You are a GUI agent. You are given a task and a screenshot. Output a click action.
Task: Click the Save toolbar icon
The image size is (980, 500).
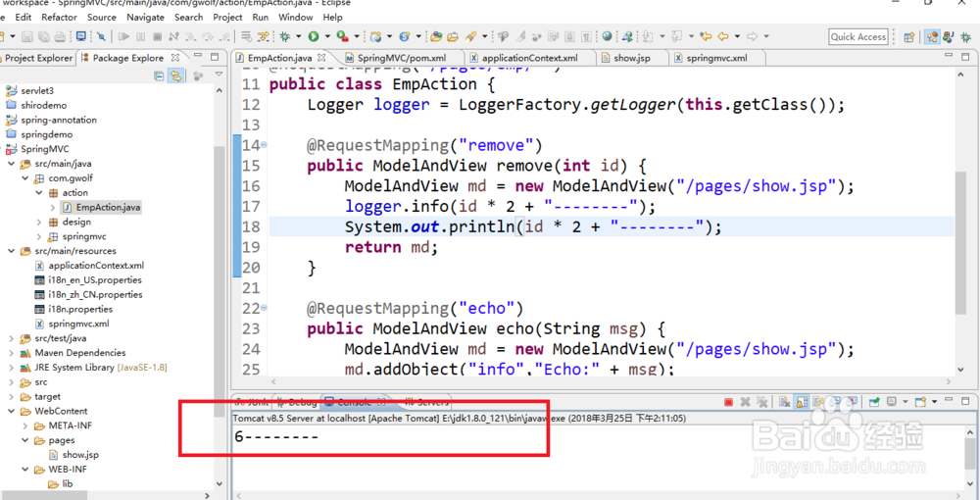(x=26, y=36)
